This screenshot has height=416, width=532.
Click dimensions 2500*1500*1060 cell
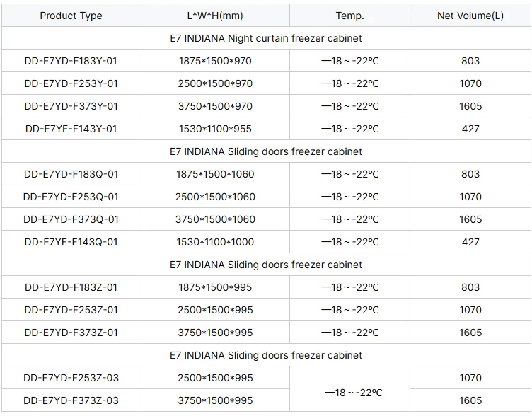(x=215, y=197)
